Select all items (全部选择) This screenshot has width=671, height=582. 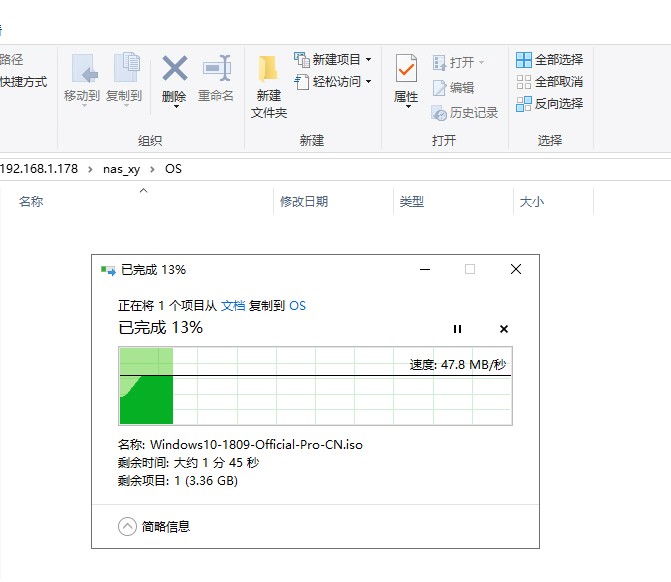(549, 60)
